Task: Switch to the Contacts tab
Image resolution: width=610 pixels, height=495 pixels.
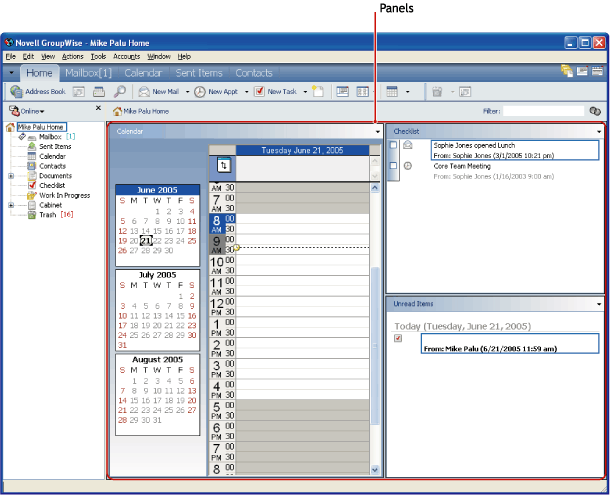Action: coord(254,73)
